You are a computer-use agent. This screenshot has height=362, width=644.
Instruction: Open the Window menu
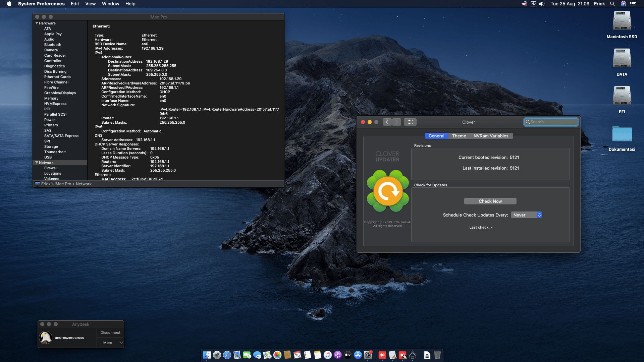tap(111, 4)
